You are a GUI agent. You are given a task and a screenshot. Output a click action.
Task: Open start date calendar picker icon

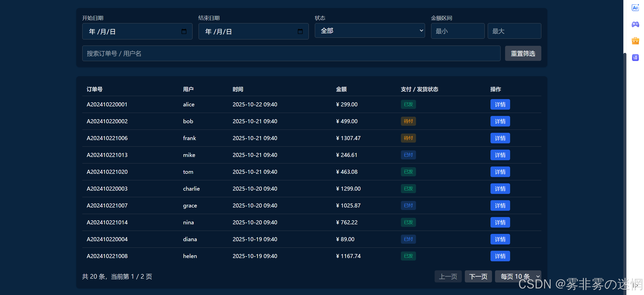point(184,31)
